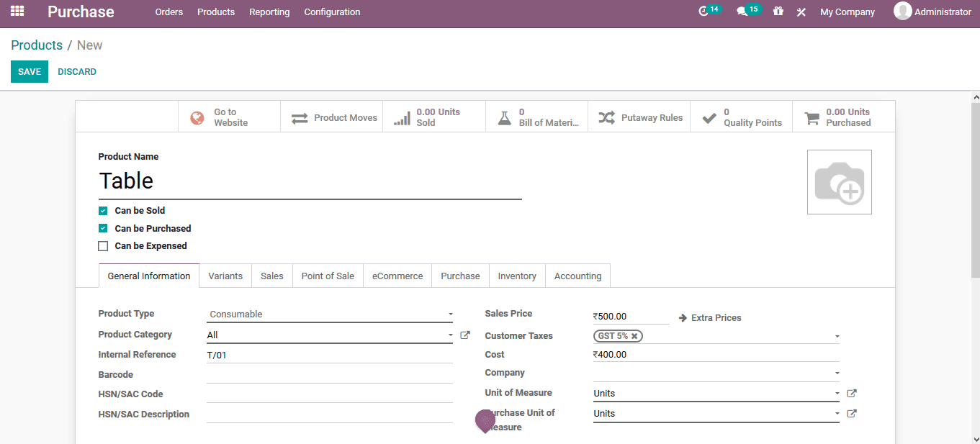The width and height of the screenshot is (980, 444).
Task: Click the Units Purchased cart icon
Action: 812,116
